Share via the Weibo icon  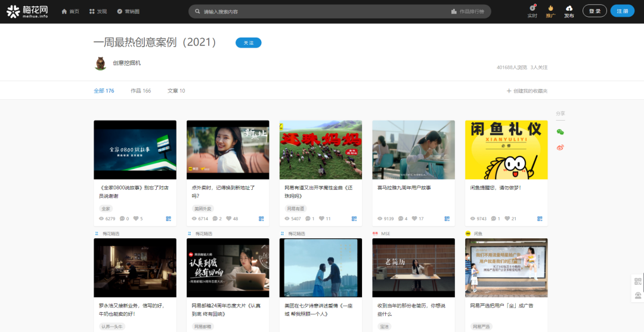point(560,147)
